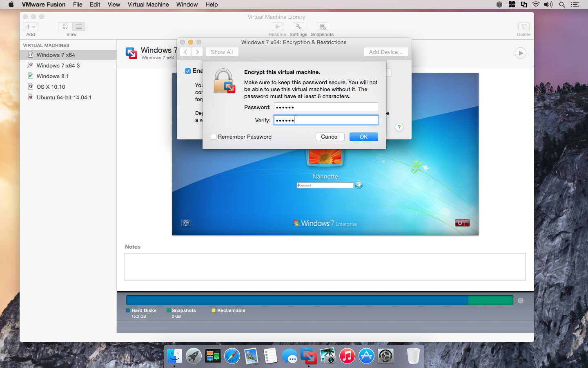The image size is (588, 368).
Task: Click the Settings wrench icon in toolbar
Action: pos(298,27)
